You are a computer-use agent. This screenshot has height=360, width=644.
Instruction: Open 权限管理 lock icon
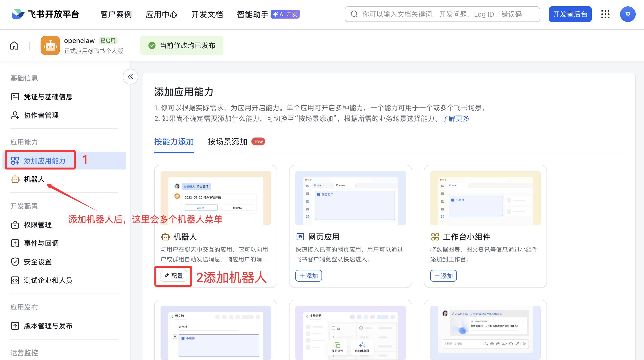38,224
